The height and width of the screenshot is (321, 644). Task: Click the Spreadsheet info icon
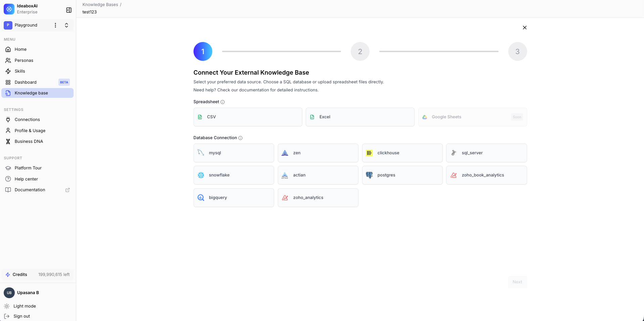[222, 102]
